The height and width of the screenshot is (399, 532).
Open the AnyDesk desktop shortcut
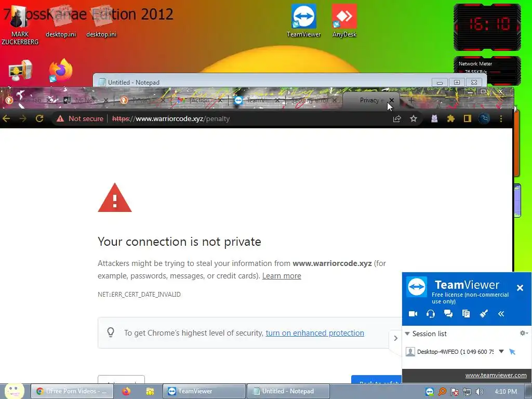[x=344, y=20]
